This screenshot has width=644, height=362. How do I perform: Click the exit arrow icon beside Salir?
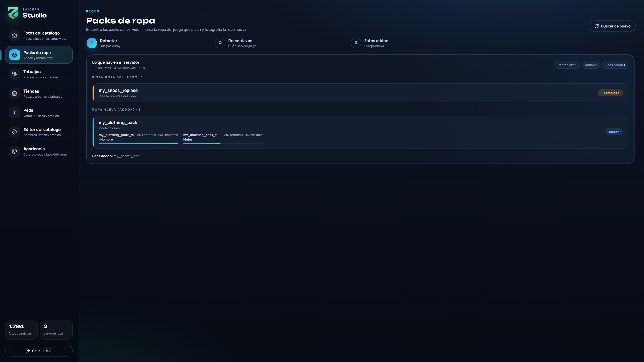pyautogui.click(x=28, y=351)
